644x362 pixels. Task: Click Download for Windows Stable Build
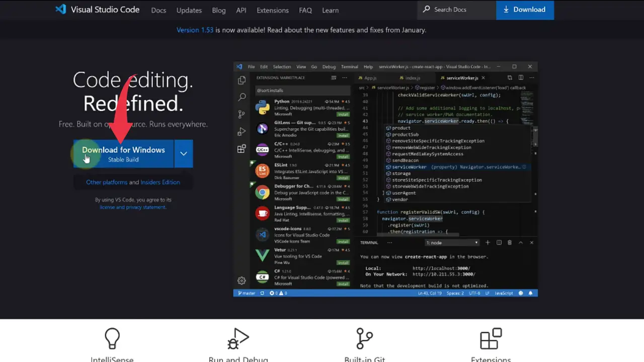pos(123,154)
